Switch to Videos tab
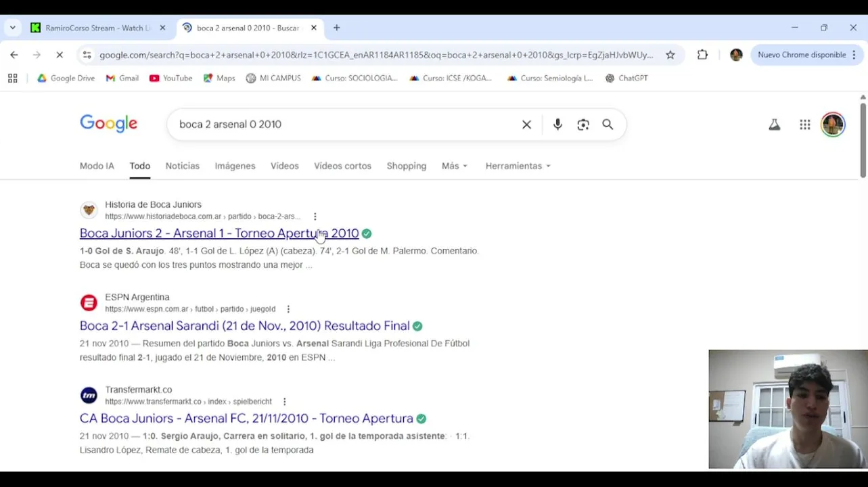Viewport: 868px width, 487px height. point(285,166)
